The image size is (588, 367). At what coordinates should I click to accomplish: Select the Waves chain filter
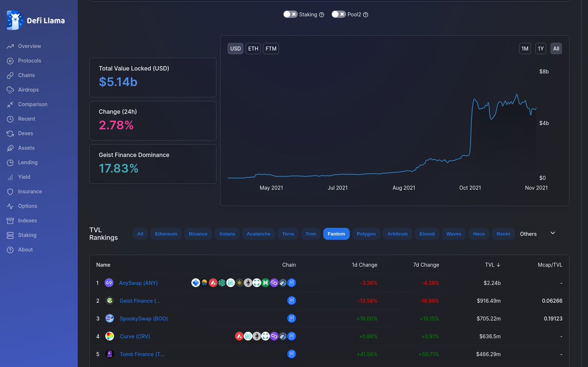(x=454, y=234)
